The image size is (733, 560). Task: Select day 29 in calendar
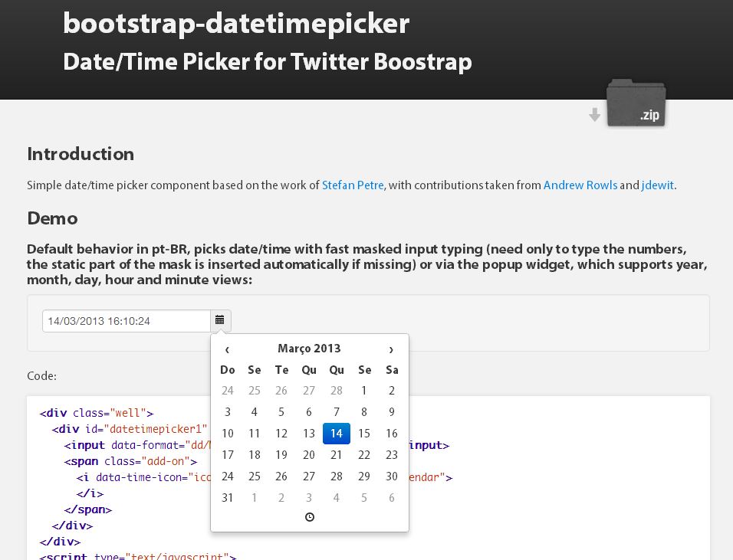(364, 476)
